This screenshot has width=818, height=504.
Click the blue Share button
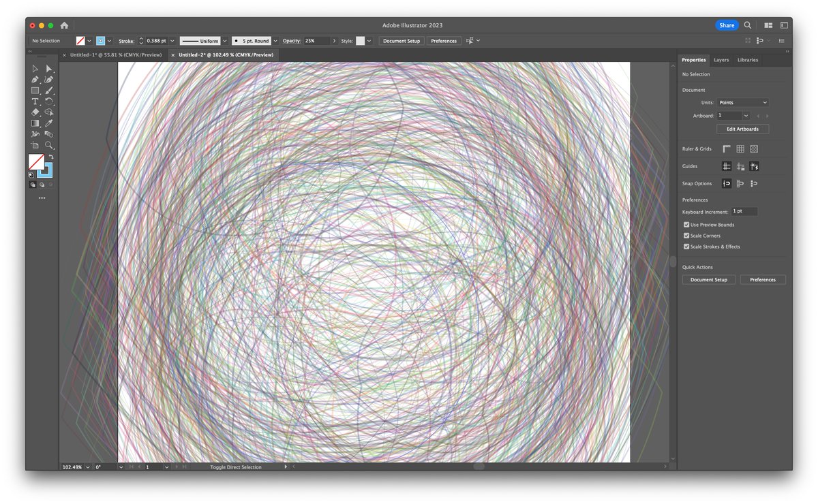click(x=727, y=25)
